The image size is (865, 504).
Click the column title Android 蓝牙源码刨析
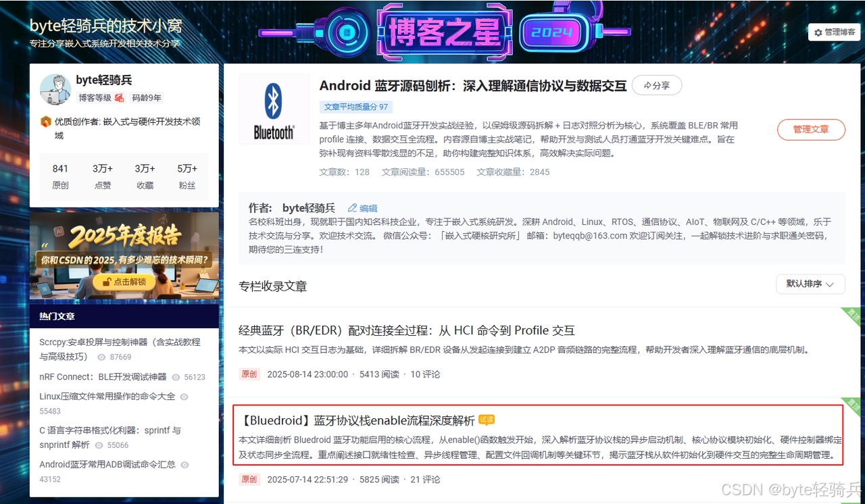click(473, 85)
